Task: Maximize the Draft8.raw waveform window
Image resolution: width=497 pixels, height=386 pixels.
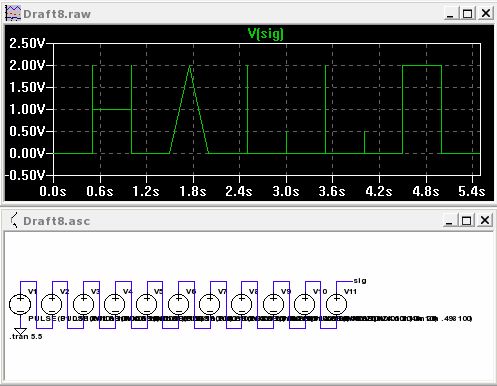Action: (467, 14)
